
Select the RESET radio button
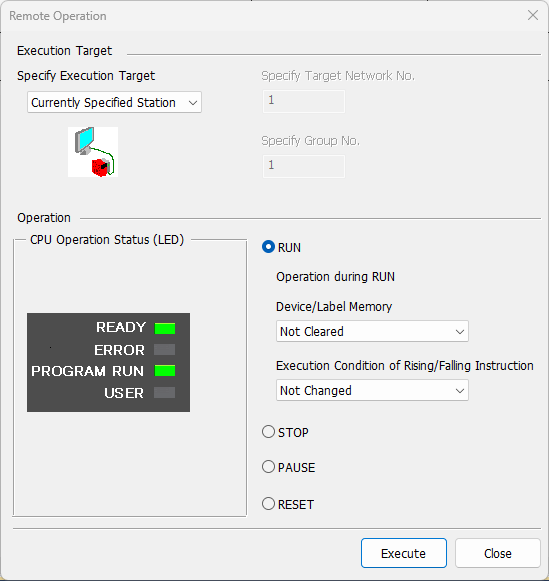coord(268,504)
